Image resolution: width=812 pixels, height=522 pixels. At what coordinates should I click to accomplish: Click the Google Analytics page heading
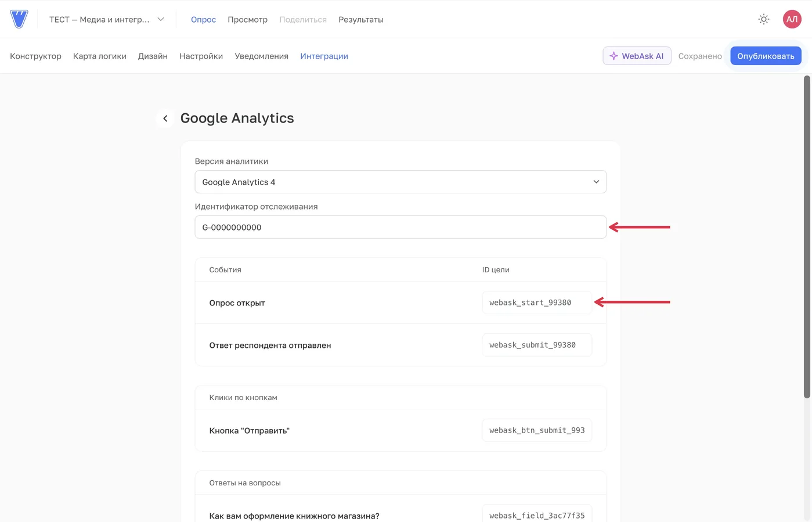tap(237, 118)
